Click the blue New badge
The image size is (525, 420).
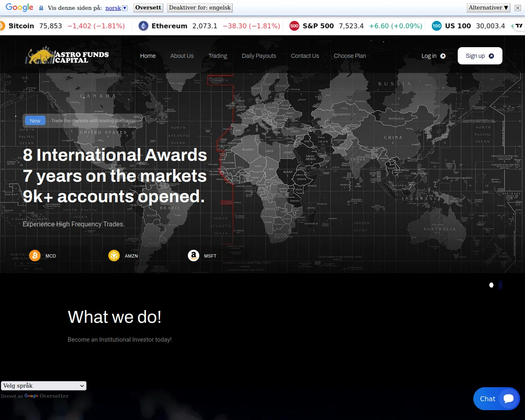(x=35, y=121)
